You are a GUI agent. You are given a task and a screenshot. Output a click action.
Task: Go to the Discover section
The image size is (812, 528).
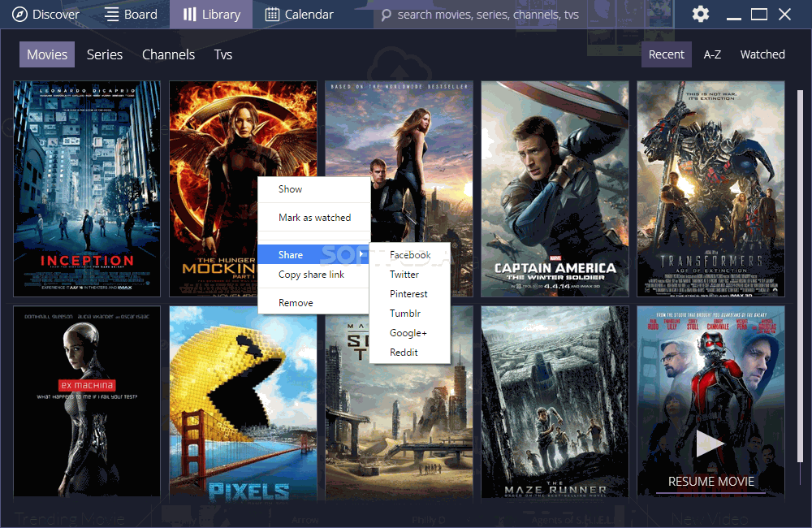45,14
